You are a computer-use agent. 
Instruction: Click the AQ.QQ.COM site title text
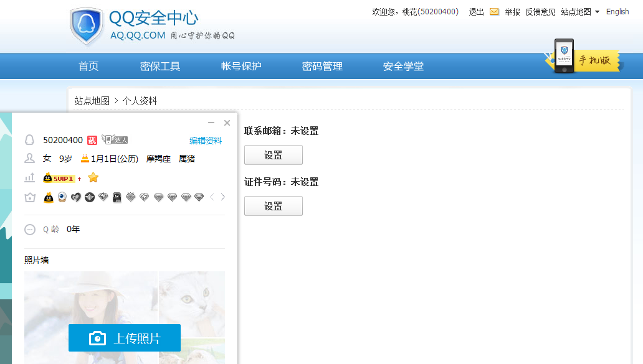pyautogui.click(x=138, y=35)
